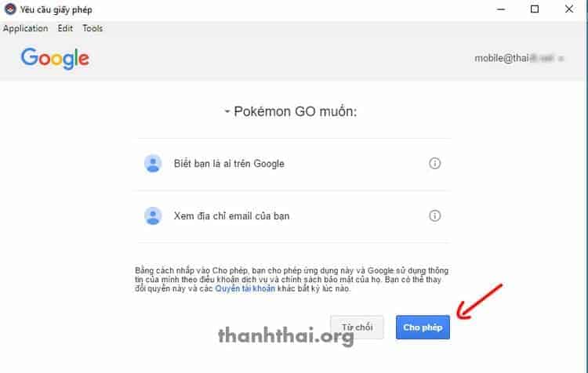
Task: Click the Google logo
Action: pyautogui.click(x=55, y=59)
